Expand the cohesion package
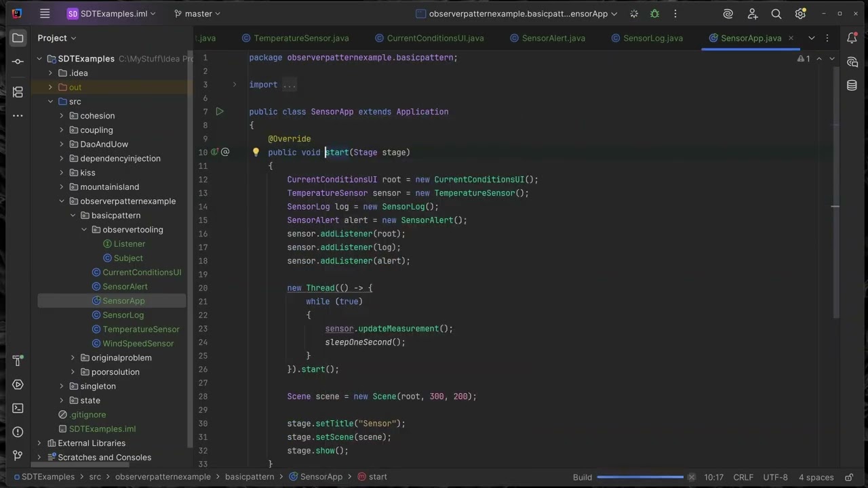Screen dimensions: 868x488 [62, 116]
